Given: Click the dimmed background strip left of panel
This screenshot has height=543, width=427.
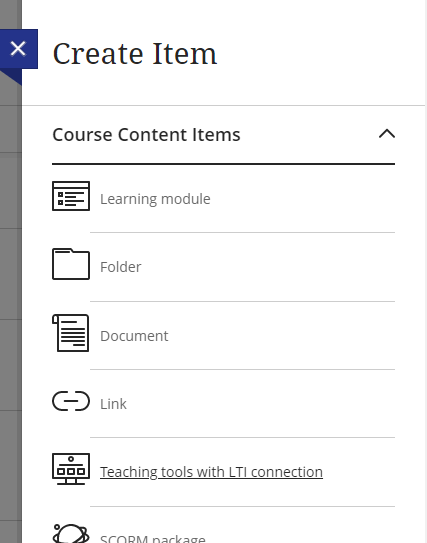Looking at the screenshot, I should (10, 312).
